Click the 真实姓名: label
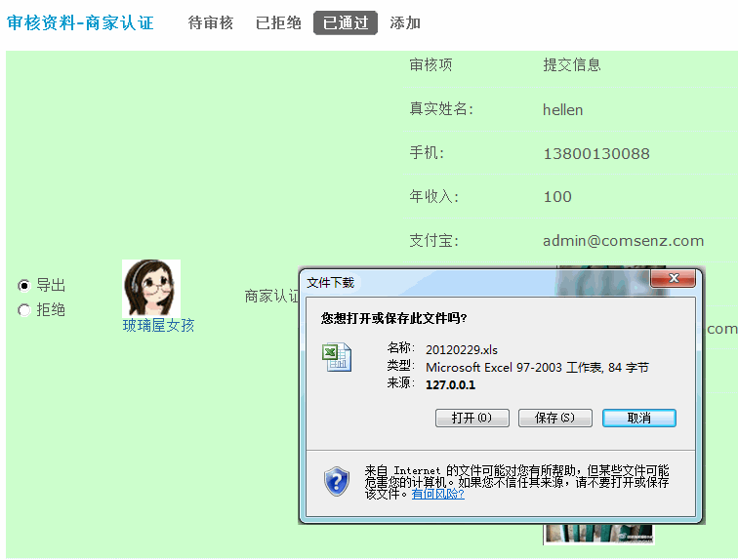This screenshot has height=560, width=738. 441,108
